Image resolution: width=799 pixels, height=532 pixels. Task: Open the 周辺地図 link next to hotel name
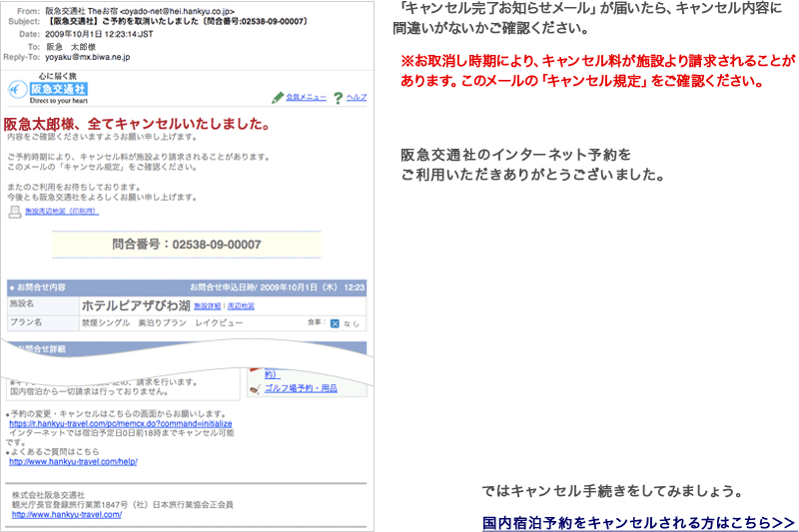(x=241, y=306)
